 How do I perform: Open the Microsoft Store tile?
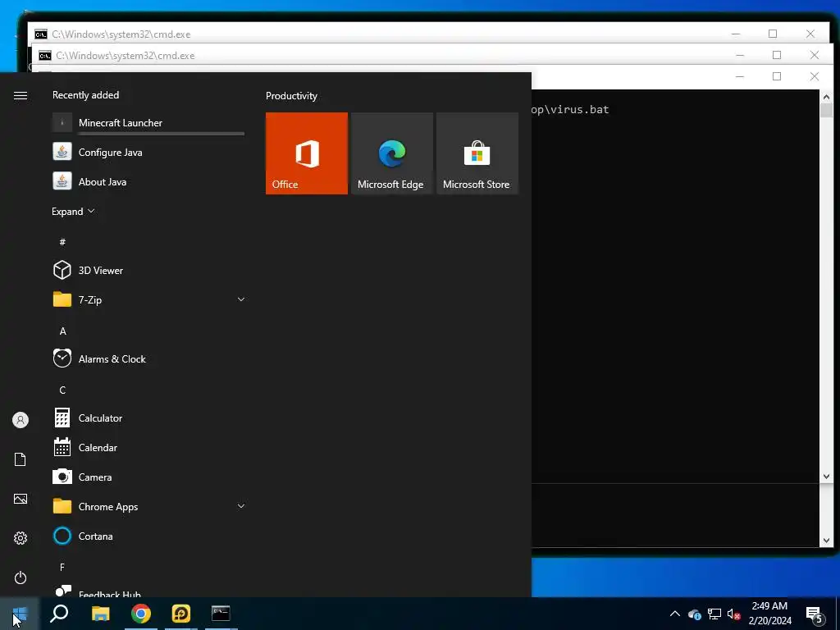pos(477,153)
